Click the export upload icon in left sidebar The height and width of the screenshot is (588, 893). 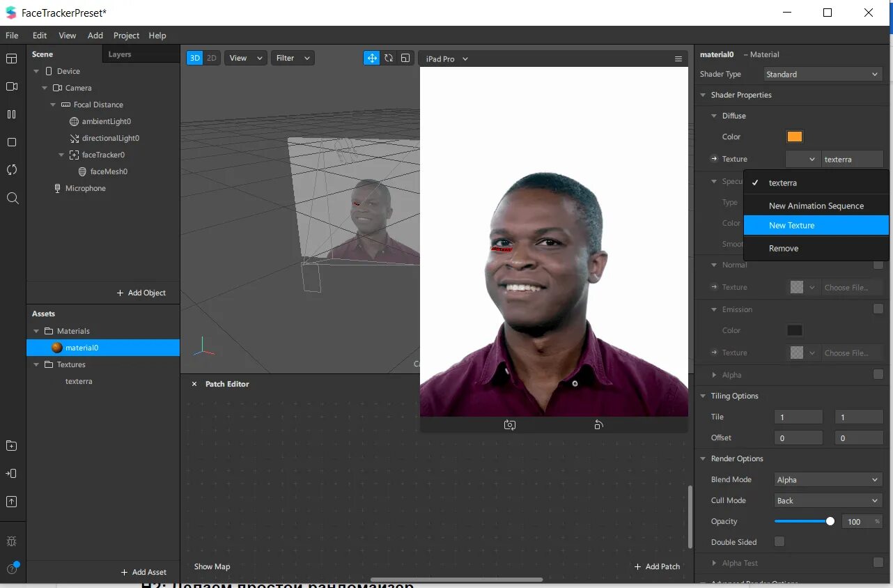[x=12, y=502]
